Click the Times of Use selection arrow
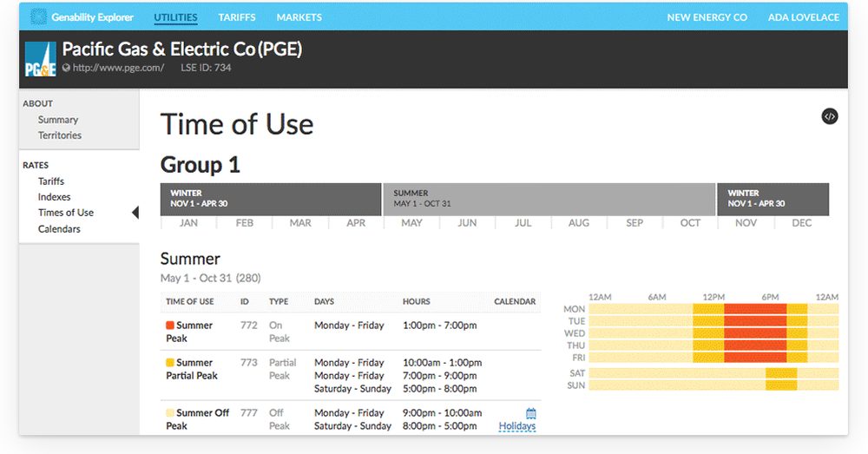This screenshot has height=454, width=868. point(135,213)
